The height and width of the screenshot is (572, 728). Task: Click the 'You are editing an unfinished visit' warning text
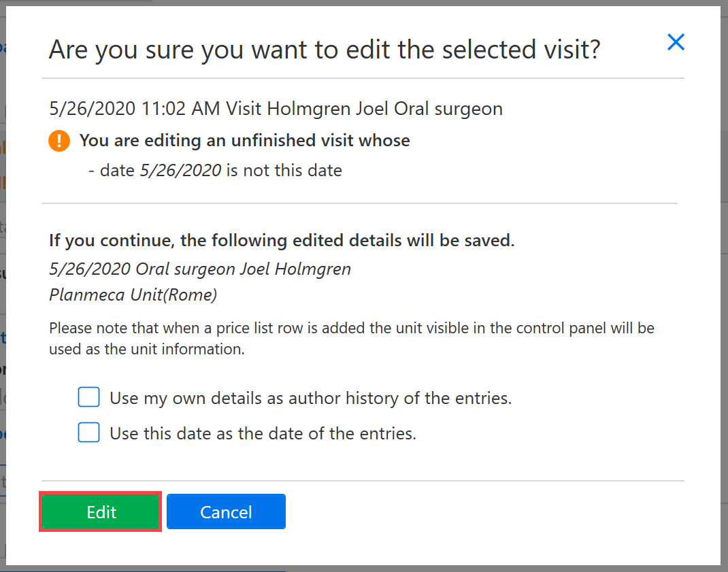[x=245, y=141]
